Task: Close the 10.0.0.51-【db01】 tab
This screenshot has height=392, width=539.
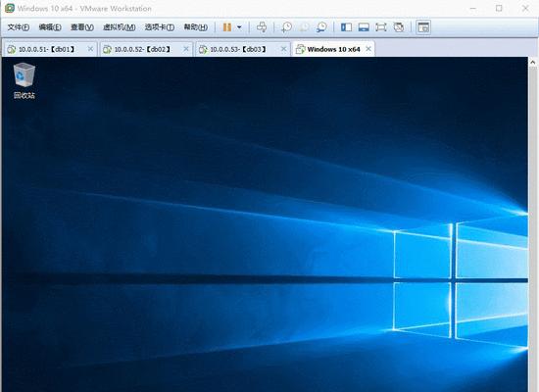Action: (x=90, y=49)
